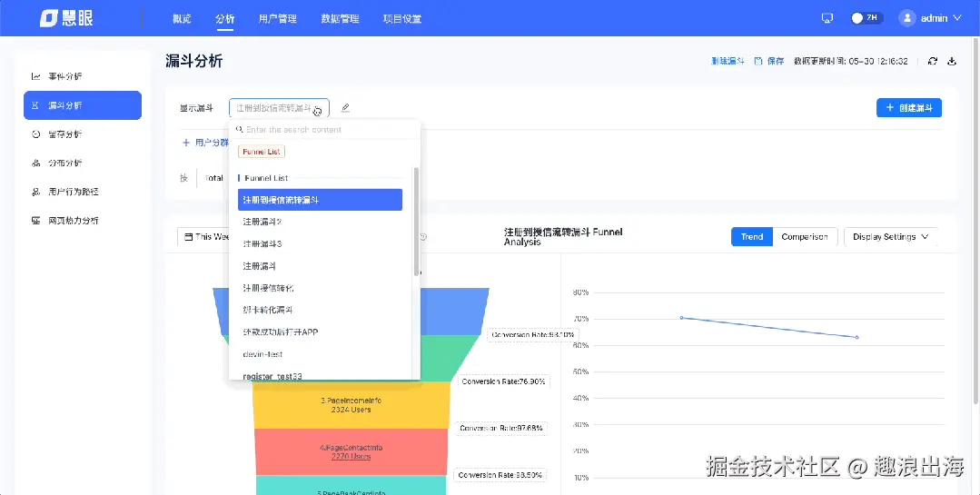This screenshot has height=495, width=980.
Task: Click the funnel dropdown list scrollbar
Action: click(x=416, y=222)
